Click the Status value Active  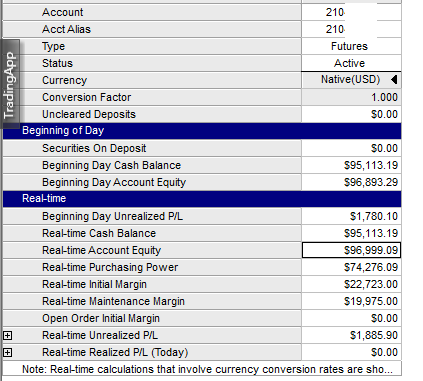[351, 63]
